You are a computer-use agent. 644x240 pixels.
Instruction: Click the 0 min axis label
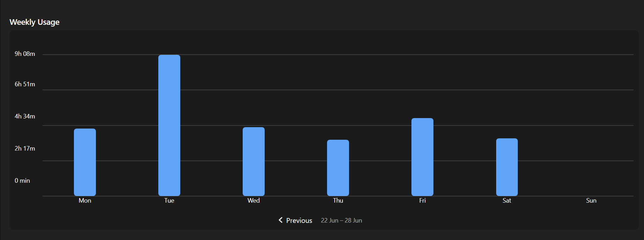pyautogui.click(x=22, y=181)
